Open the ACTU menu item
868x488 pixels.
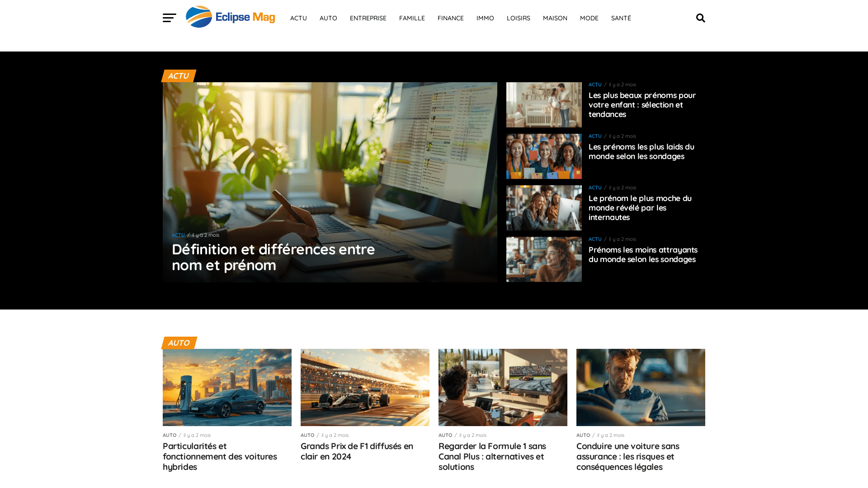pos(298,18)
